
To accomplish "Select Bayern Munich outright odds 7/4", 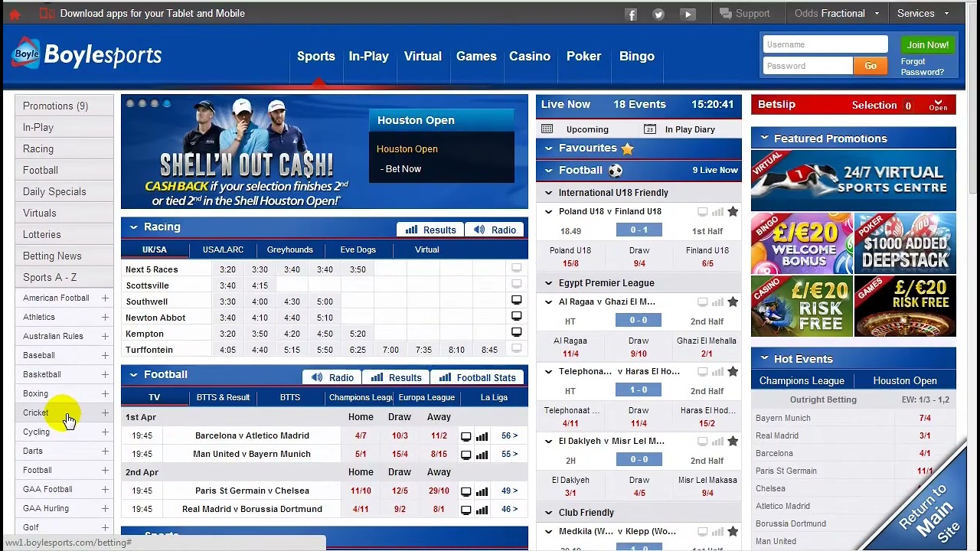I will click(x=925, y=419).
